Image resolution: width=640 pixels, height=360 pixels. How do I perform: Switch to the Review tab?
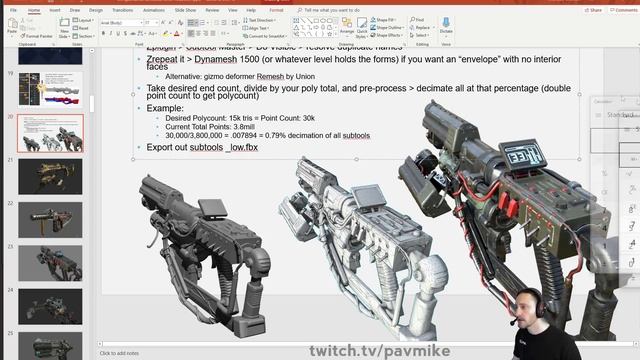click(x=212, y=10)
